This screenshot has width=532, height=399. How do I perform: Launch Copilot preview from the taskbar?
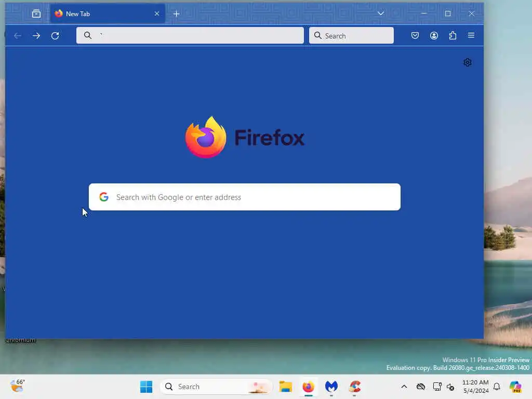(515, 387)
